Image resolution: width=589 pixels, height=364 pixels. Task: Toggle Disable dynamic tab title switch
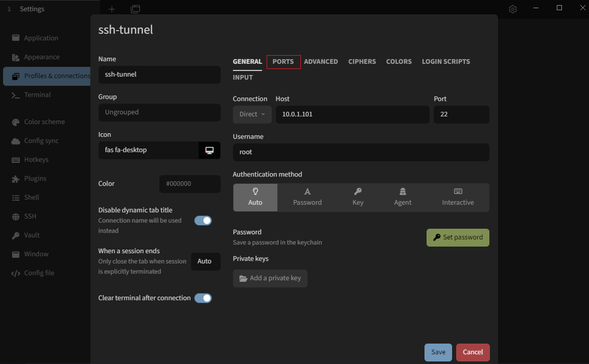pos(203,221)
